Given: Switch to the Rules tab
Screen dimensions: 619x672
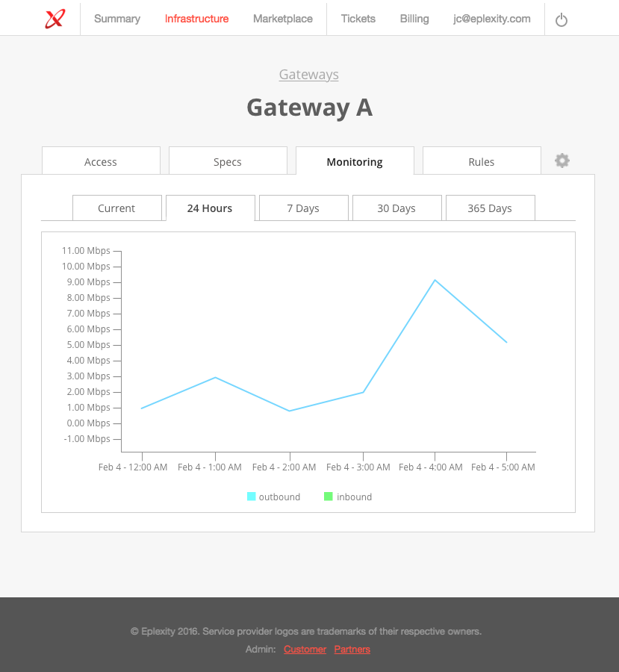Looking at the screenshot, I should click(482, 161).
